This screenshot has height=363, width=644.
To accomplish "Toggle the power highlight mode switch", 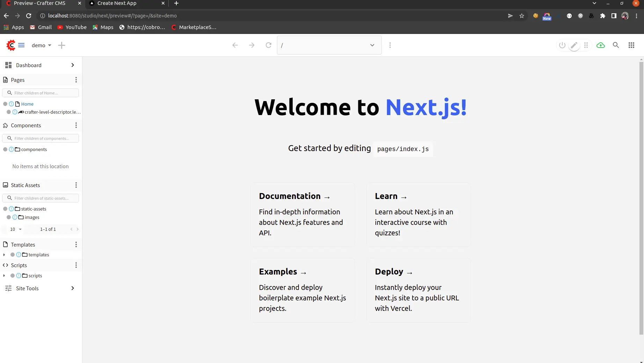I will tap(562, 45).
